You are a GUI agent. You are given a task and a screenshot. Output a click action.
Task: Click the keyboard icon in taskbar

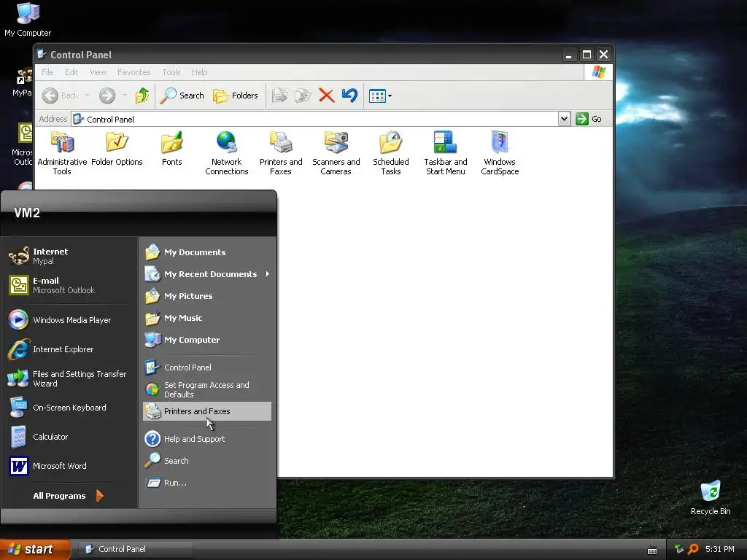(652, 551)
